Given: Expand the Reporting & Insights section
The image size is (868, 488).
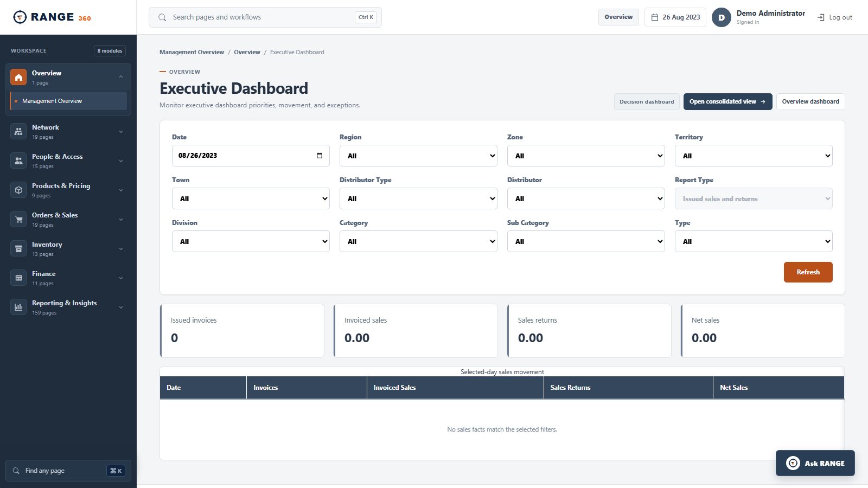Looking at the screenshot, I should click(x=121, y=307).
